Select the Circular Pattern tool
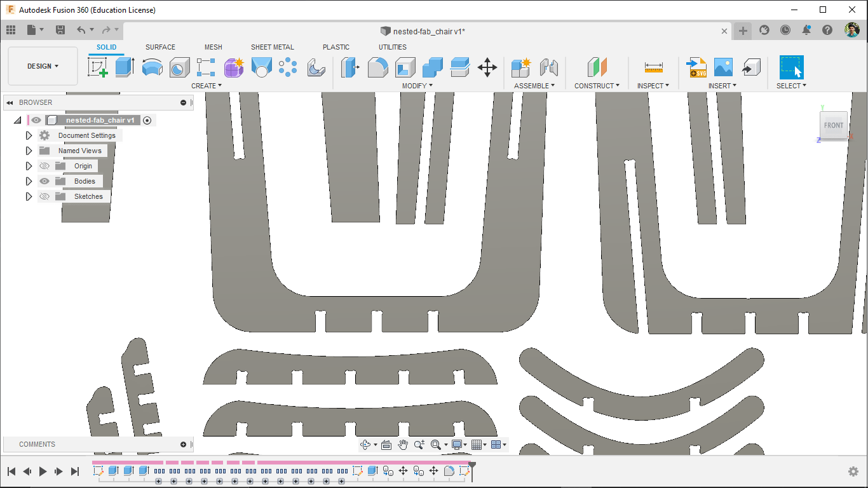 coord(288,67)
